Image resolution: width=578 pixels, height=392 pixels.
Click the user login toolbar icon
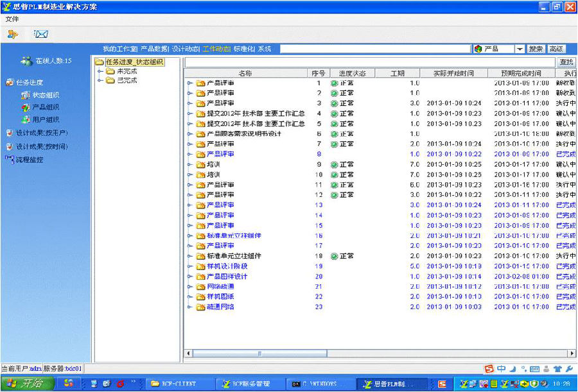tap(13, 34)
